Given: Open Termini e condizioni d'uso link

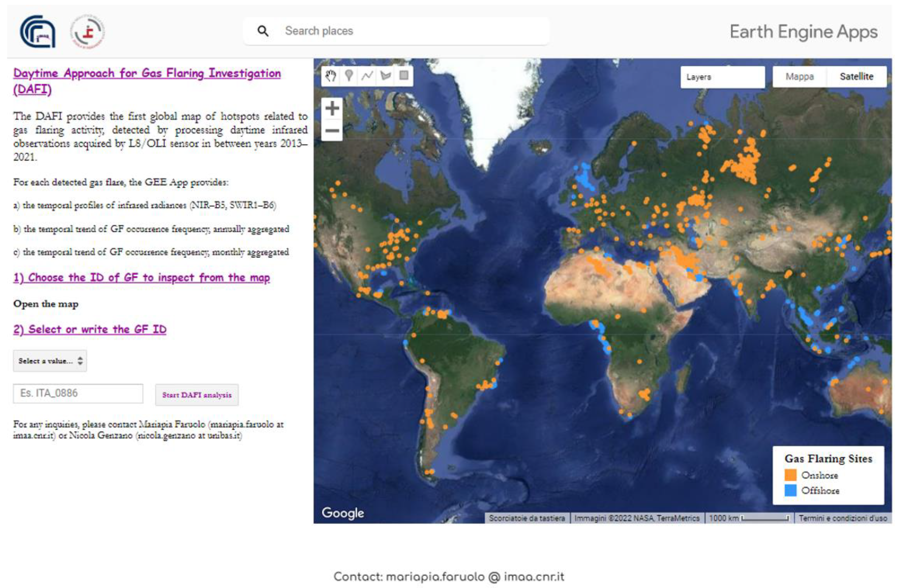Looking at the screenshot, I should [x=843, y=518].
